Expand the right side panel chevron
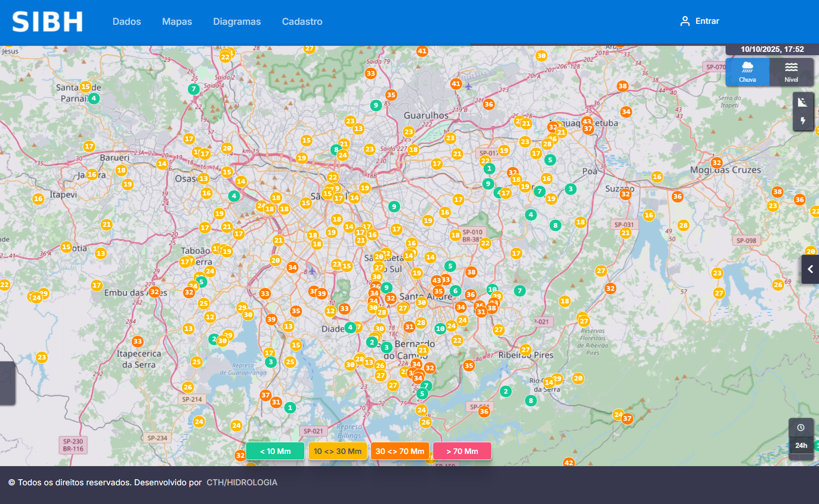819x504 pixels. (x=811, y=269)
